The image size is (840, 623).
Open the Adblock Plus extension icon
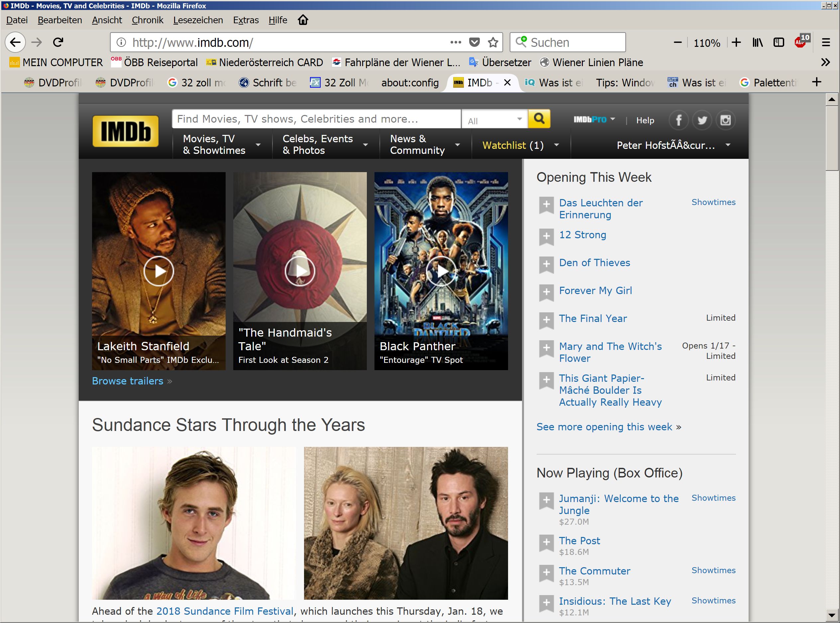click(800, 42)
